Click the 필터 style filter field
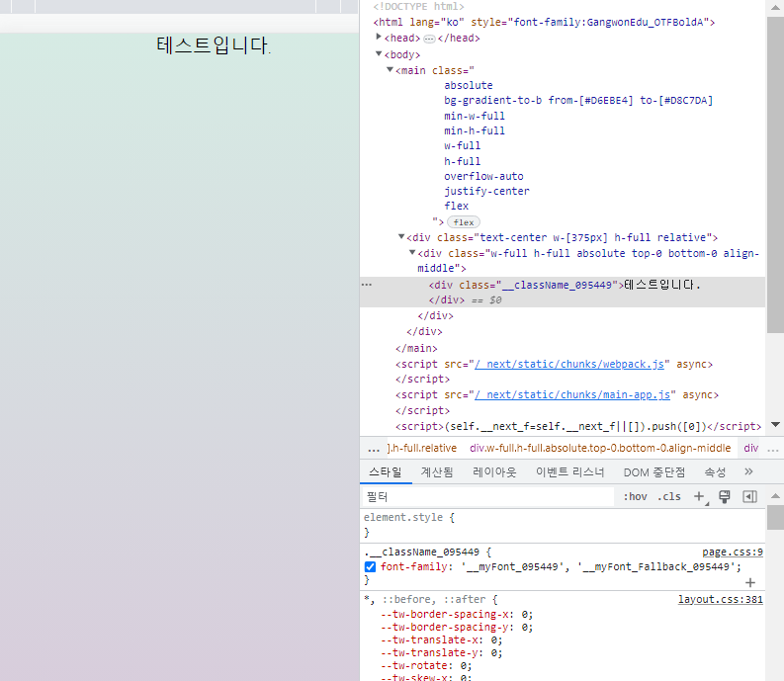 coord(487,496)
